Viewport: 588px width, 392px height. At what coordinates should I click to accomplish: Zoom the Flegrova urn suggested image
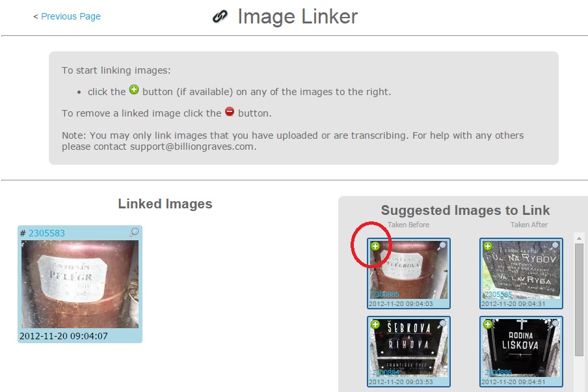coord(442,246)
